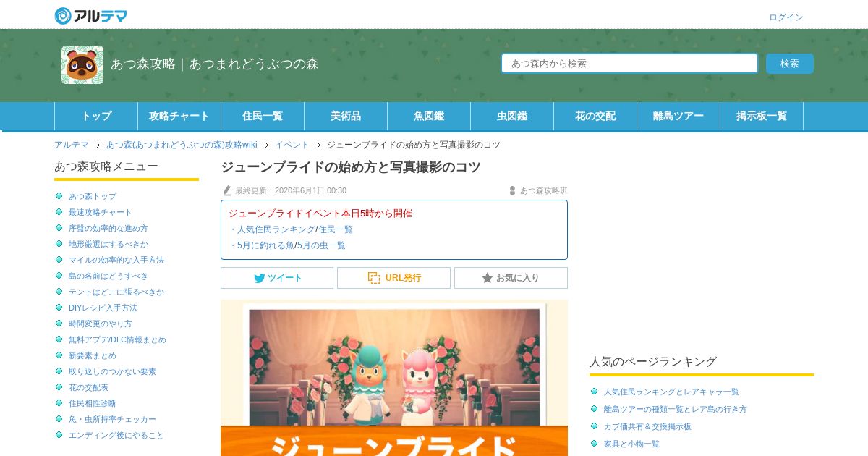Open the ログイン link
Viewport: 868px width, 456px height.
coord(786,17)
